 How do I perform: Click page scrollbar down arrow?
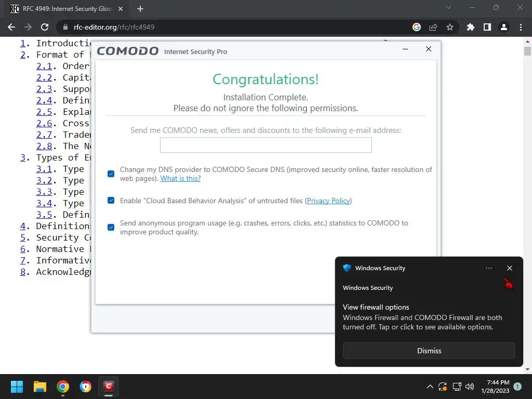click(x=527, y=369)
